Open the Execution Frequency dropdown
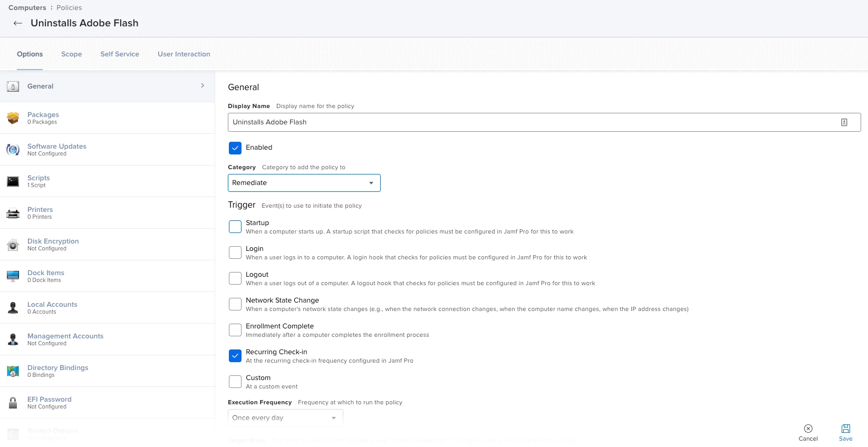868x447 pixels. tap(285, 417)
